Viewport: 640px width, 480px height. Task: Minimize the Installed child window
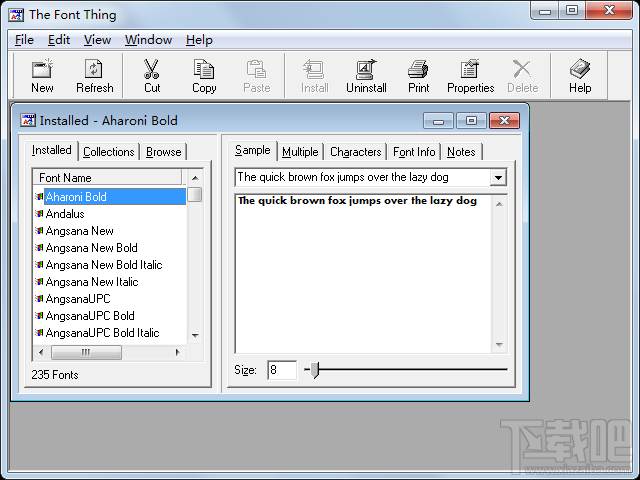(438, 121)
